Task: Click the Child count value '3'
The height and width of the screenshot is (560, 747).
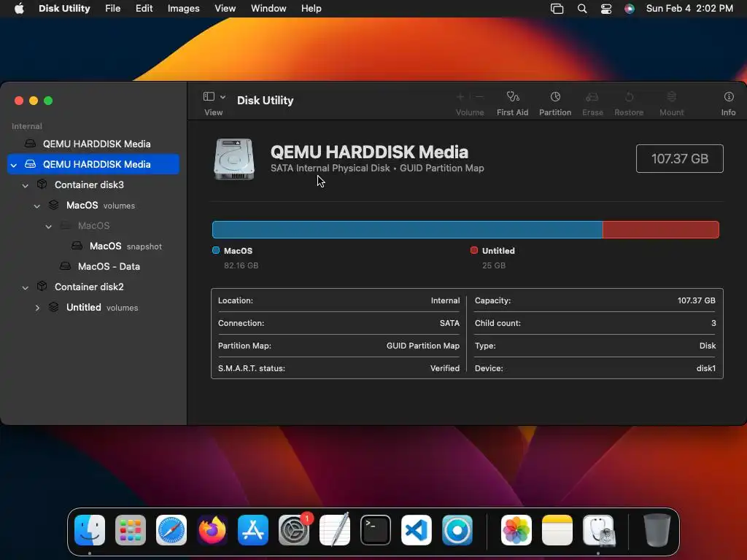Action: (713, 323)
